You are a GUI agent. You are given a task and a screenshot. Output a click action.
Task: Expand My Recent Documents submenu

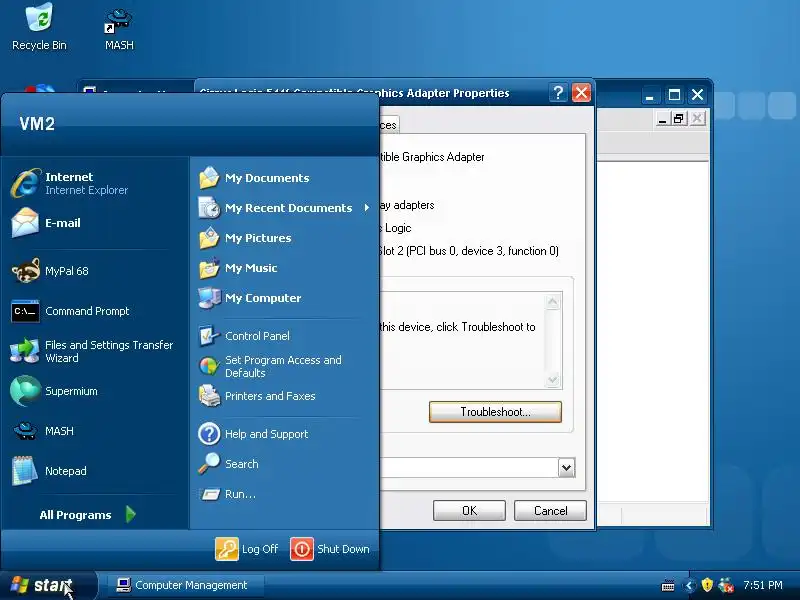click(x=283, y=208)
